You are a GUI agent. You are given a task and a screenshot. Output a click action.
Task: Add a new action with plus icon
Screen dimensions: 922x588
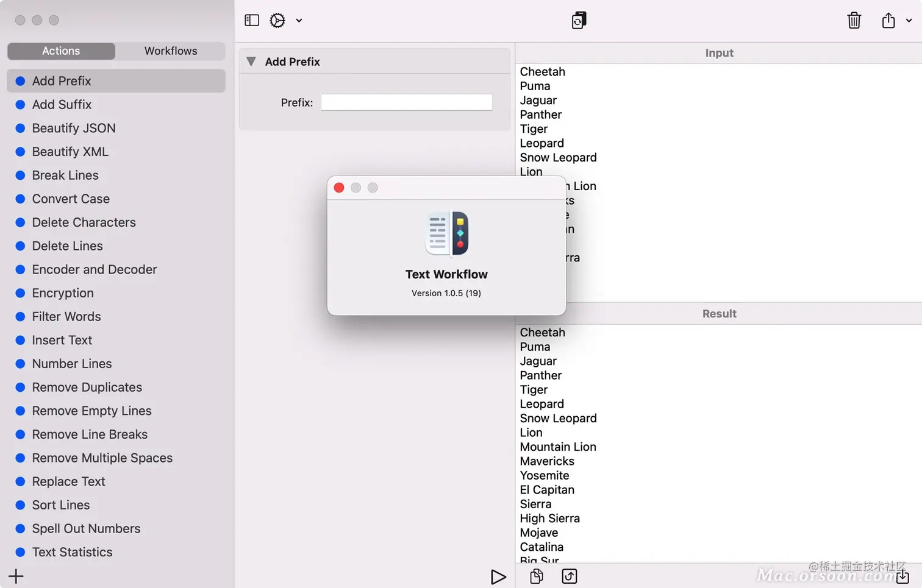pyautogui.click(x=16, y=576)
